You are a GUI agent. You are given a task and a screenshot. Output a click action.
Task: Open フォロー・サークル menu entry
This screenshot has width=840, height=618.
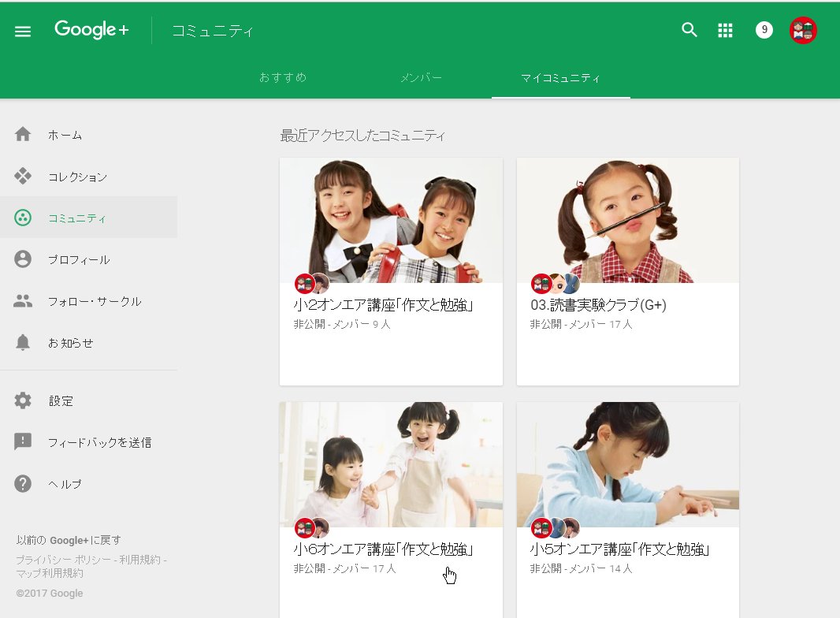95,301
